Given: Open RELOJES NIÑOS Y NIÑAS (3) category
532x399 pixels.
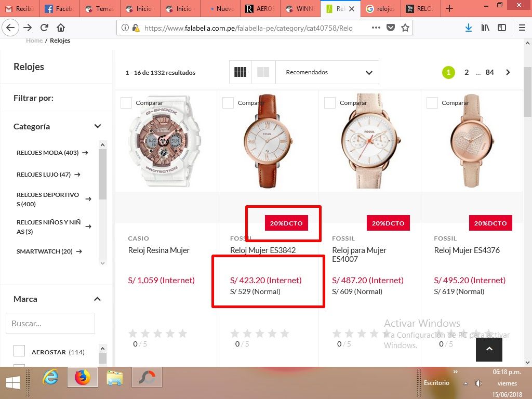Looking at the screenshot, I should coord(54,227).
